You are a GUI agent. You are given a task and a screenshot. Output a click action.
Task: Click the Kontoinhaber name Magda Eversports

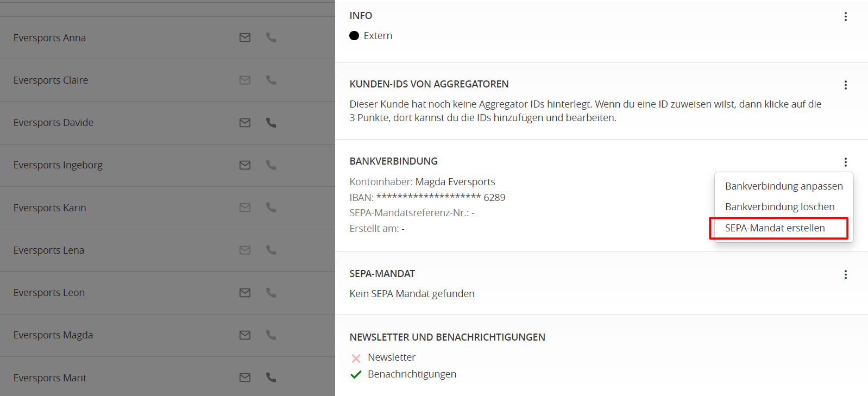pos(455,182)
